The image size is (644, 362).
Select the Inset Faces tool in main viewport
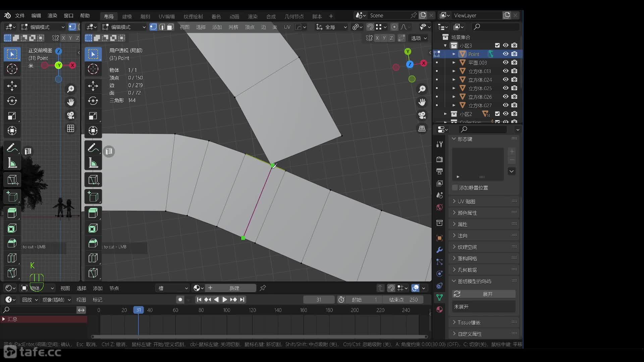[93, 228]
